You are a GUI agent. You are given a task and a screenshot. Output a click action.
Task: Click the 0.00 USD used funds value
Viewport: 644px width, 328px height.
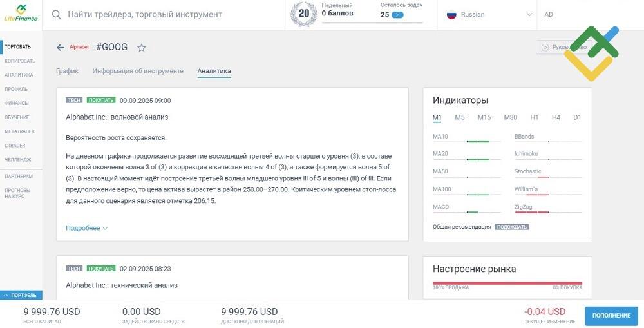tap(142, 312)
